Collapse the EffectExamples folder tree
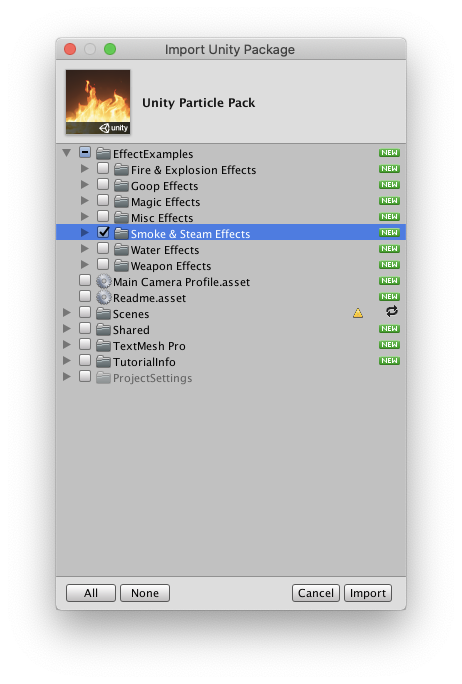Screen dimensions: 462x684 (x=67, y=153)
